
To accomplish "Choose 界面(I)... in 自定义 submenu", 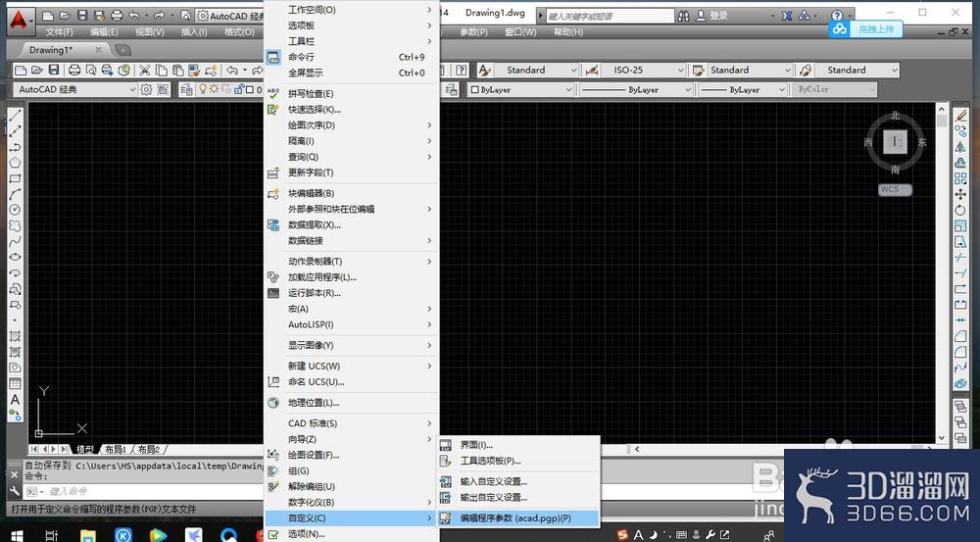I will (518, 445).
